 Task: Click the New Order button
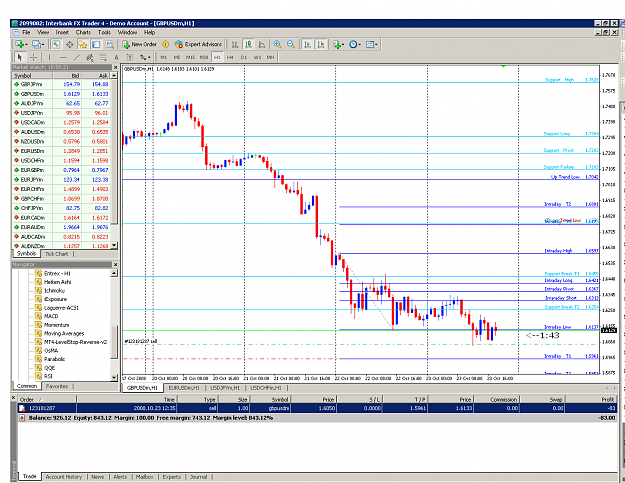tap(140, 44)
